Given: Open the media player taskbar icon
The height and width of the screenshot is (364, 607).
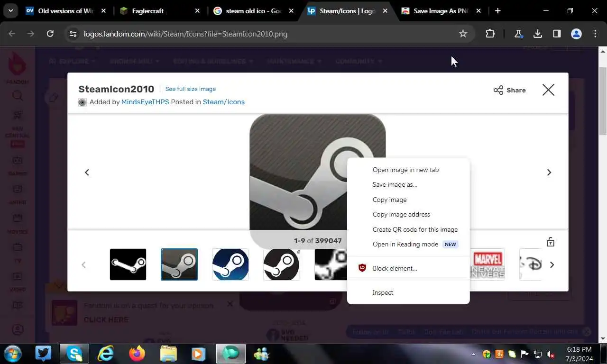Looking at the screenshot, I should (198, 354).
